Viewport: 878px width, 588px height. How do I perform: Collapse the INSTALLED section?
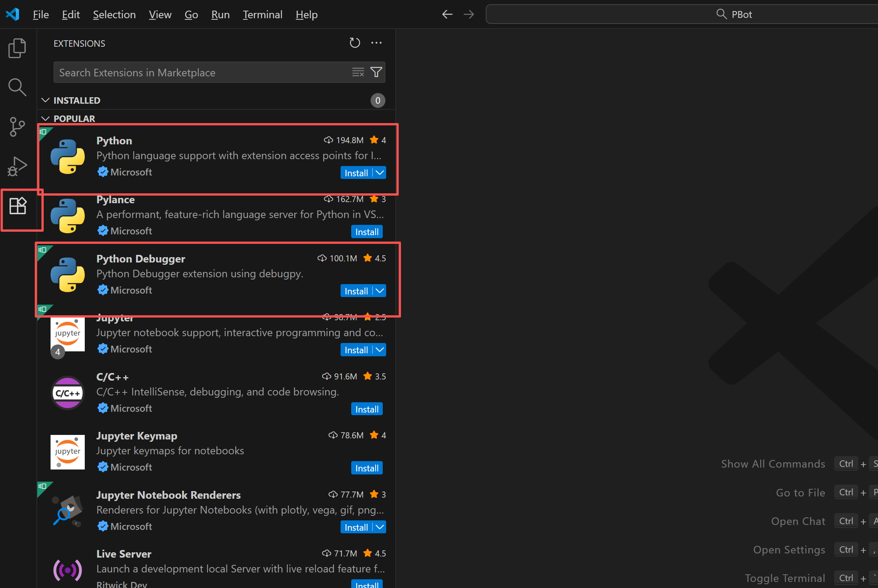pyautogui.click(x=46, y=100)
